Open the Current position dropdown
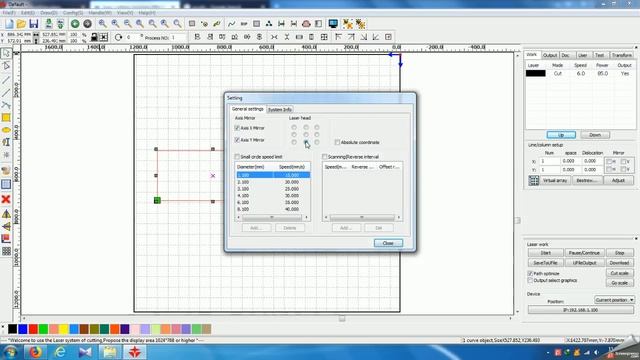Viewport: 640px width, 360px height. [x=614, y=300]
